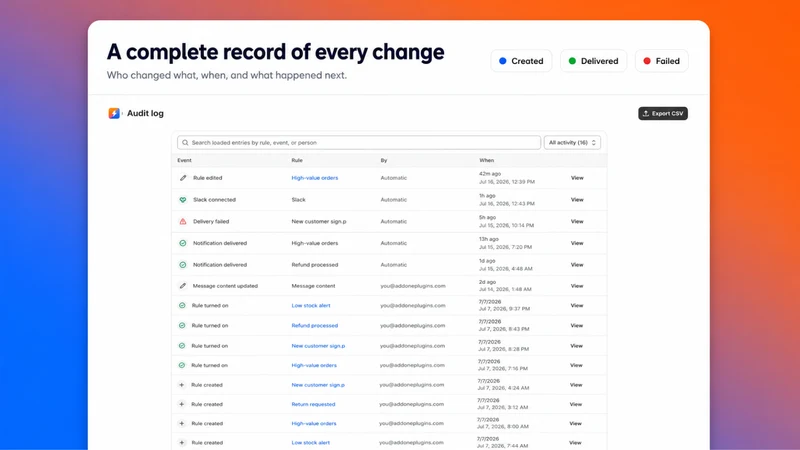800x450 pixels.
Task: Click the Slack rule cell text
Action: [x=298, y=200]
